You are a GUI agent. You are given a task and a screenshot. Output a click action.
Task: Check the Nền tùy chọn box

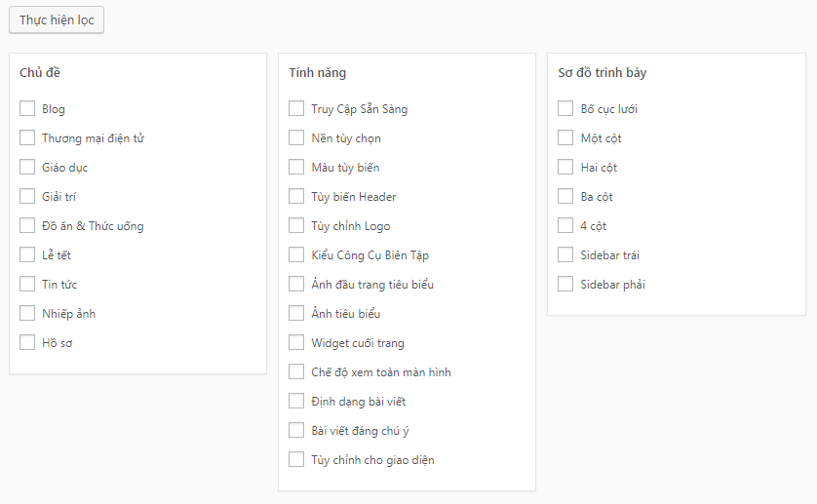pos(296,138)
